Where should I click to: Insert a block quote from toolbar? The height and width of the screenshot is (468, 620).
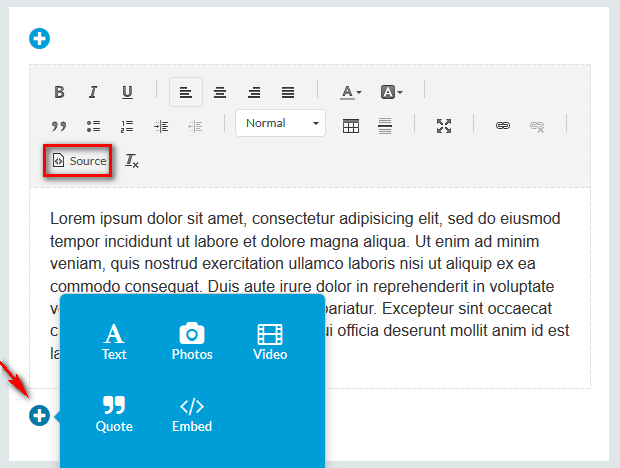59,126
